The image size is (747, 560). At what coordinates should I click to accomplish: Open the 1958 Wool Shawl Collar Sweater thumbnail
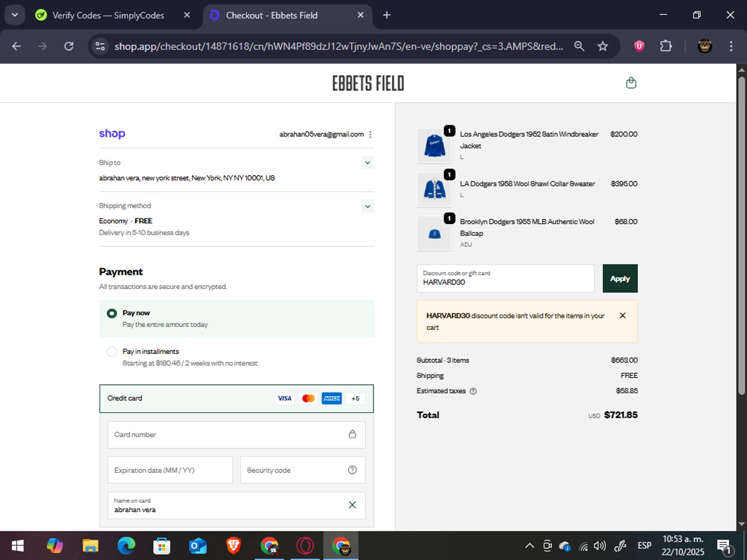point(434,189)
